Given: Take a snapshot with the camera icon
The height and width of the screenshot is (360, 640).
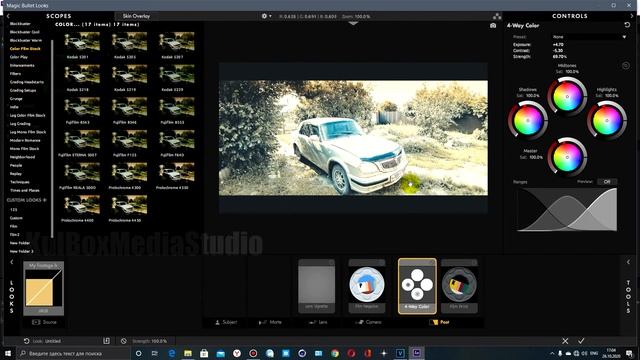Looking at the screenshot, I should pos(493,25).
